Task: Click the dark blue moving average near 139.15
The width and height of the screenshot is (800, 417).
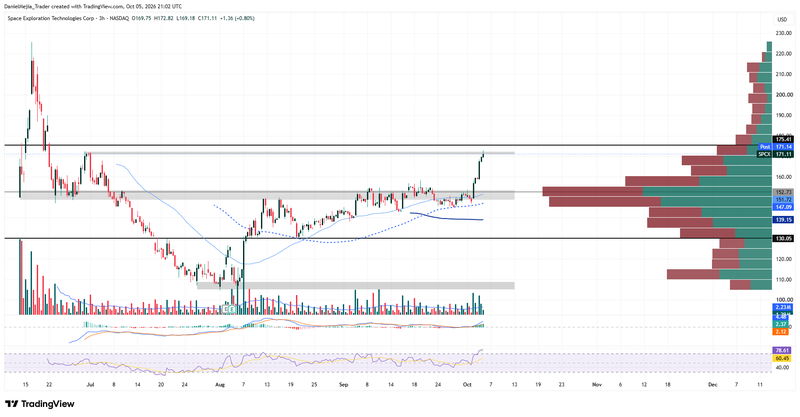Action: pyautogui.click(x=449, y=218)
